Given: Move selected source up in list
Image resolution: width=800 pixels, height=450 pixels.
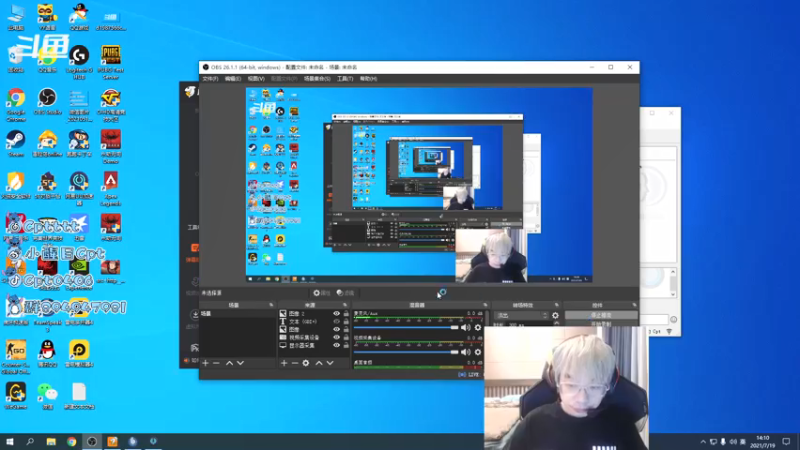Looking at the screenshot, I should tap(319, 363).
